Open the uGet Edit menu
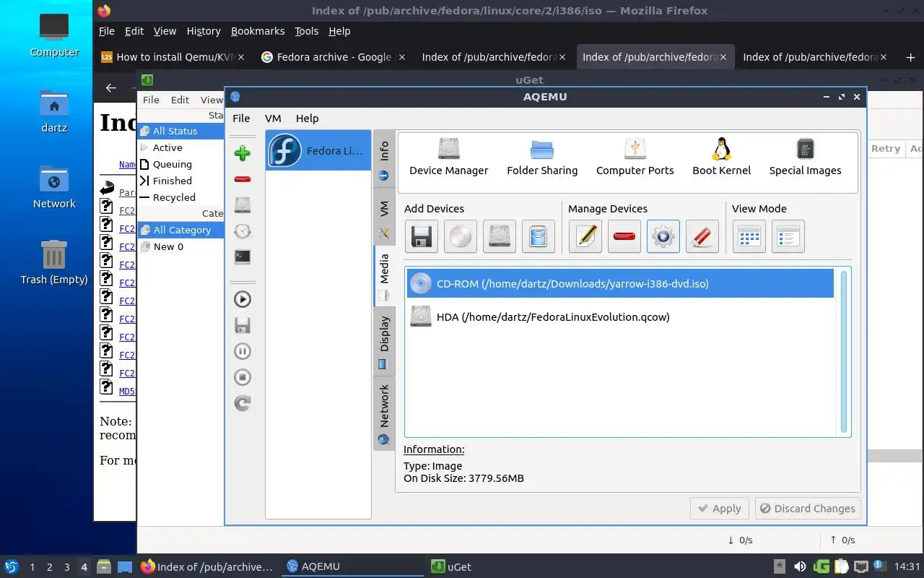Viewport: 924px width, 578px height. (180, 100)
